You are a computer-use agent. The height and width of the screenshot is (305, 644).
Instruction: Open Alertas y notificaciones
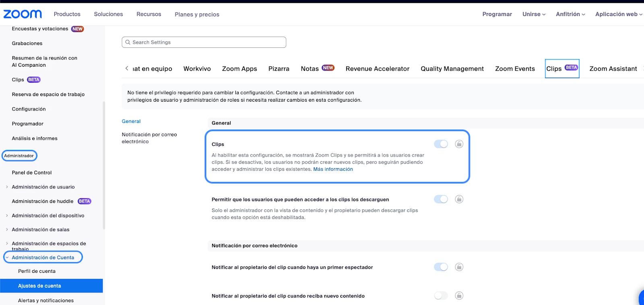46,301
